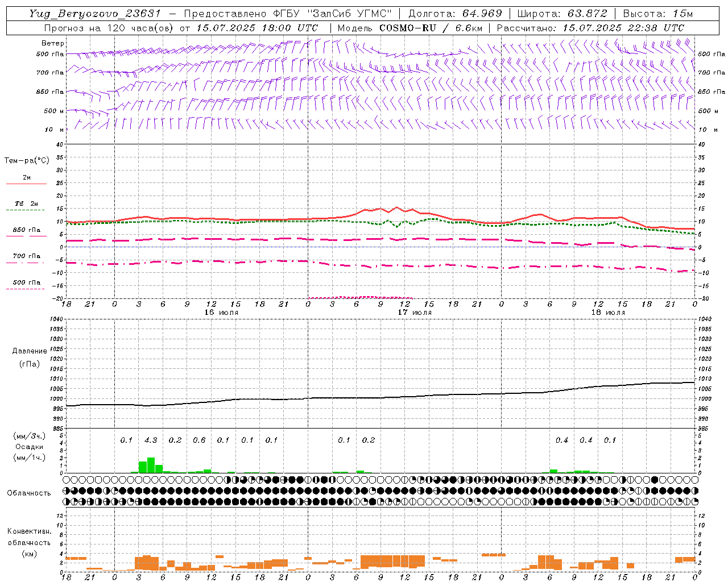
Task: Click the Ветер wind panel label
Action: pyautogui.click(x=53, y=43)
